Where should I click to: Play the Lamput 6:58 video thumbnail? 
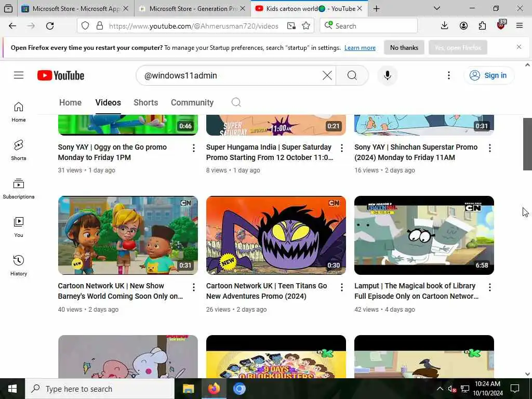[x=424, y=235]
